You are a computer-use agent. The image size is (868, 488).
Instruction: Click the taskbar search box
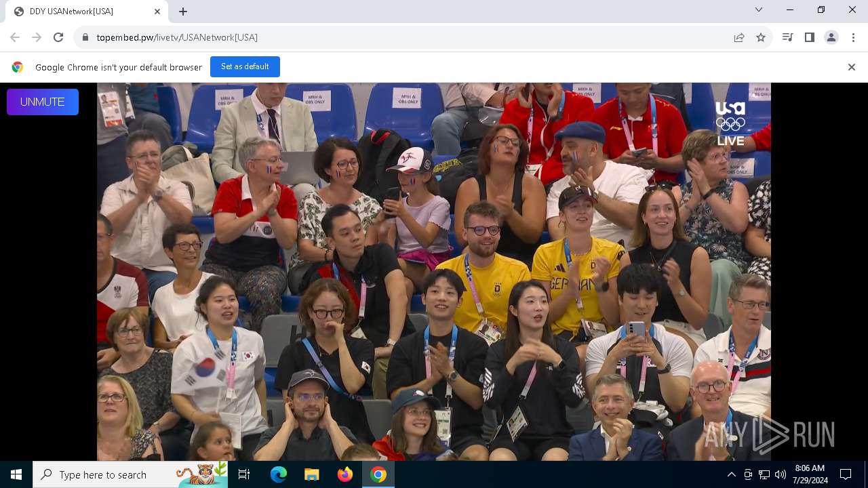pyautogui.click(x=130, y=474)
